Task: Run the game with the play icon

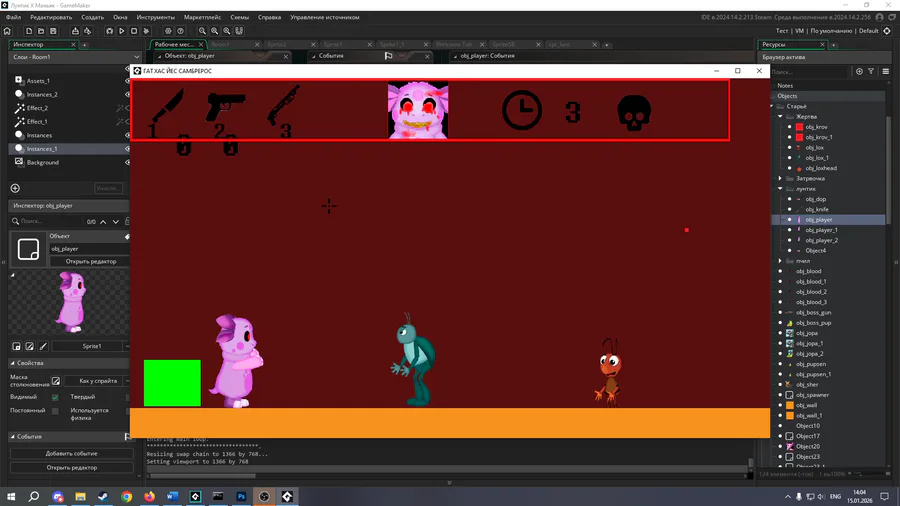Action: coord(122,31)
